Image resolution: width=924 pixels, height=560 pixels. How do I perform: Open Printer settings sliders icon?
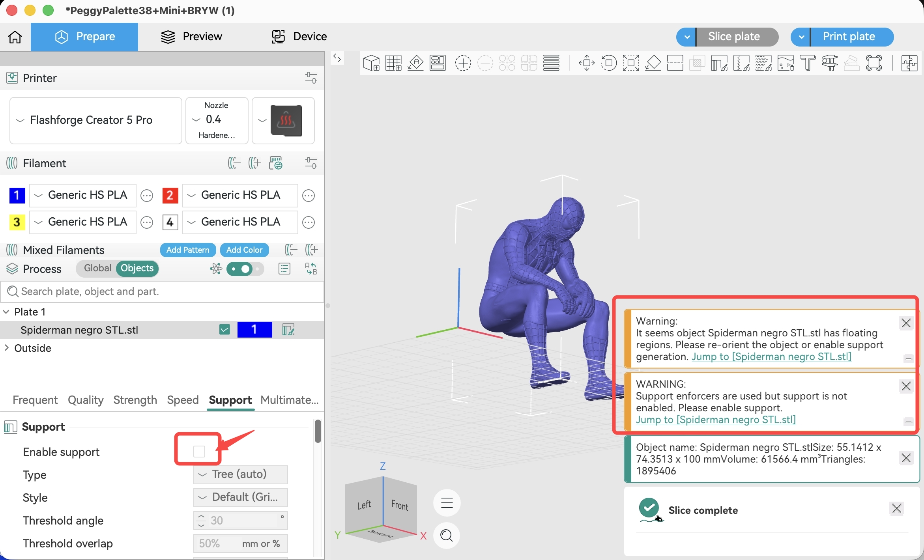(311, 78)
